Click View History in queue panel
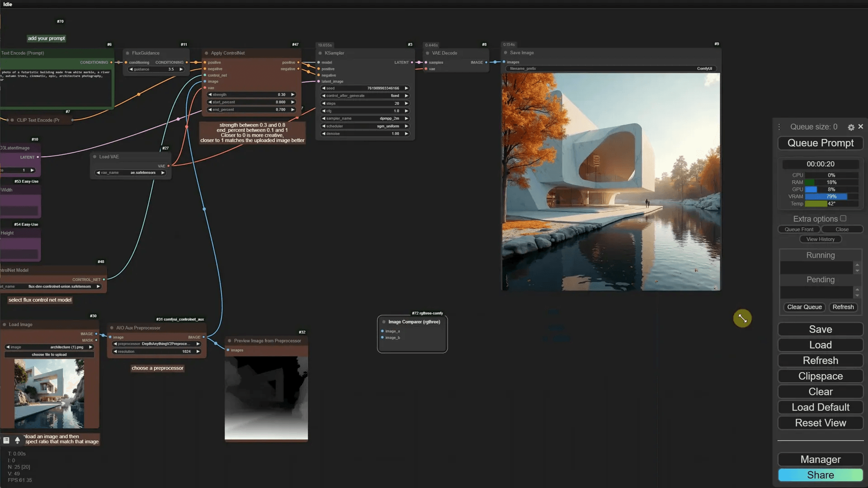This screenshot has width=868, height=488. coord(820,239)
